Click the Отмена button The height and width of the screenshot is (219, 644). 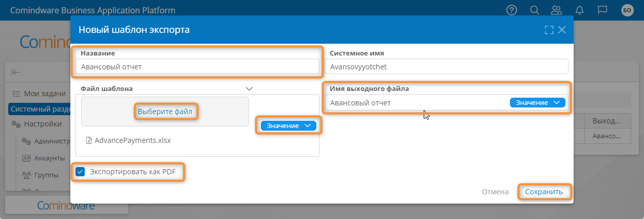point(495,192)
